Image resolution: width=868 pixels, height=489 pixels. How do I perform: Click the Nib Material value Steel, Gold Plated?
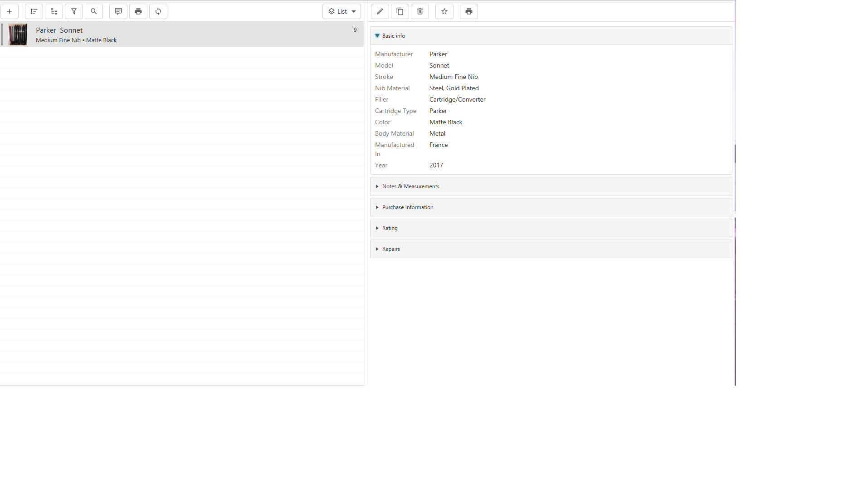(x=454, y=88)
